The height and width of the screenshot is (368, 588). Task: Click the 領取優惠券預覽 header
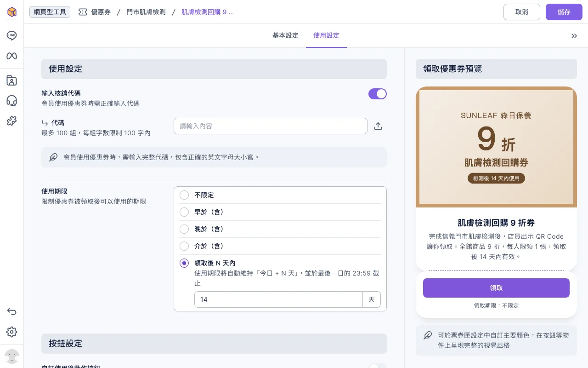[496, 69]
